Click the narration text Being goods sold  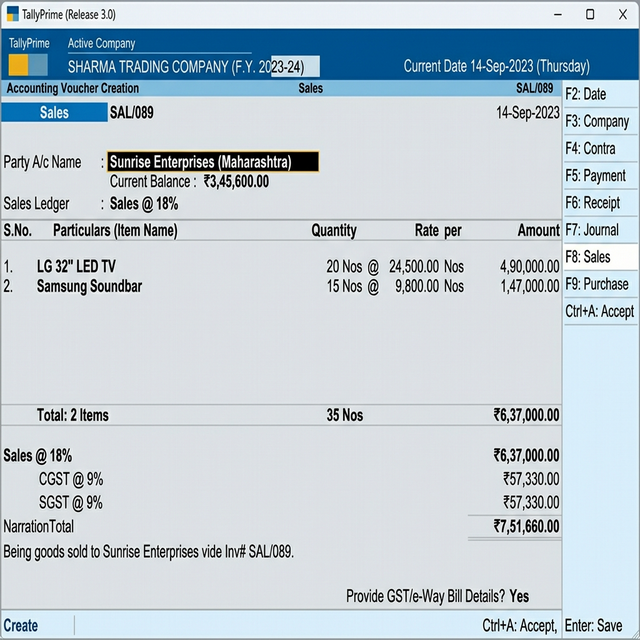coord(149,552)
